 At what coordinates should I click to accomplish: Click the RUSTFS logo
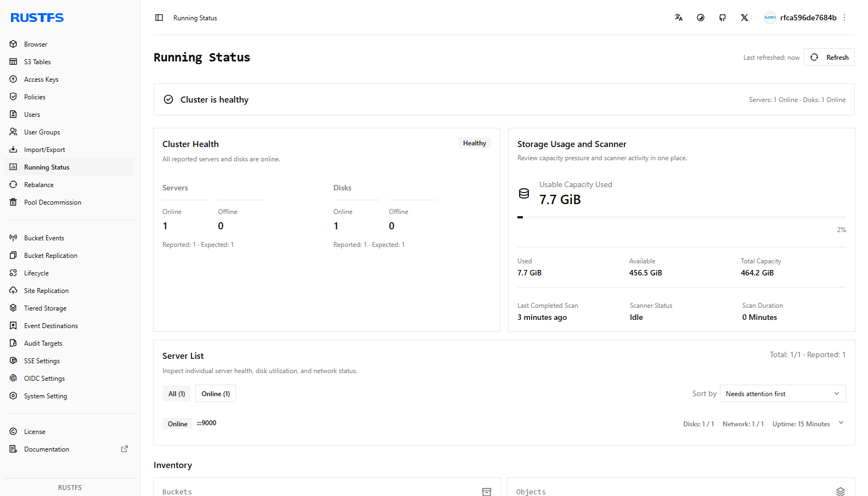point(37,18)
